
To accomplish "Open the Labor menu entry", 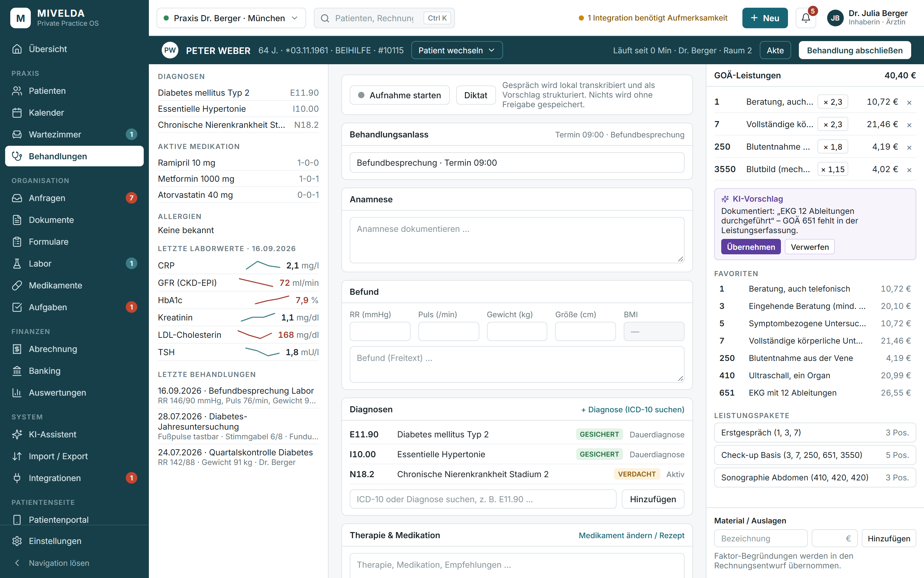I will [x=74, y=263].
